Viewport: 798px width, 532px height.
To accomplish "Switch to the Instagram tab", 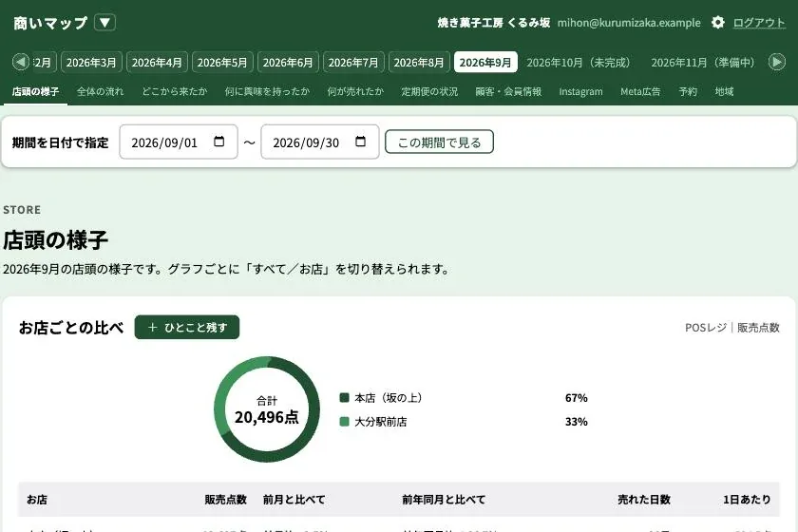I will coord(580,91).
